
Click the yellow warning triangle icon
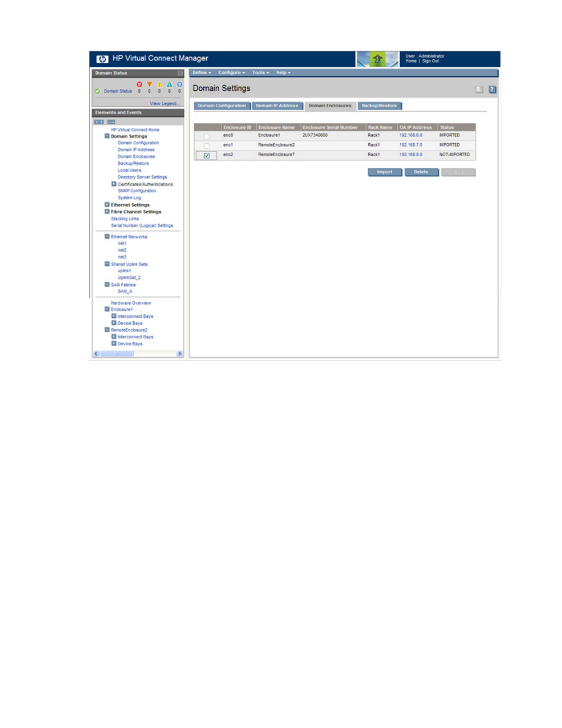pos(159,84)
